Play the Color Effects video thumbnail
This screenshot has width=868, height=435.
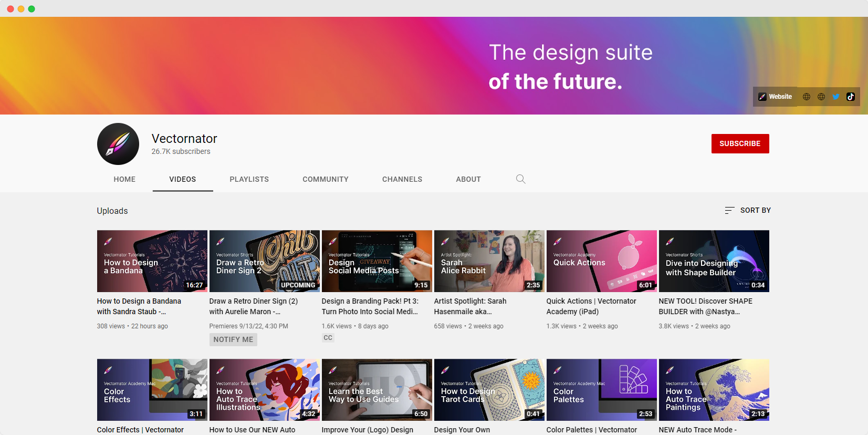tap(152, 390)
